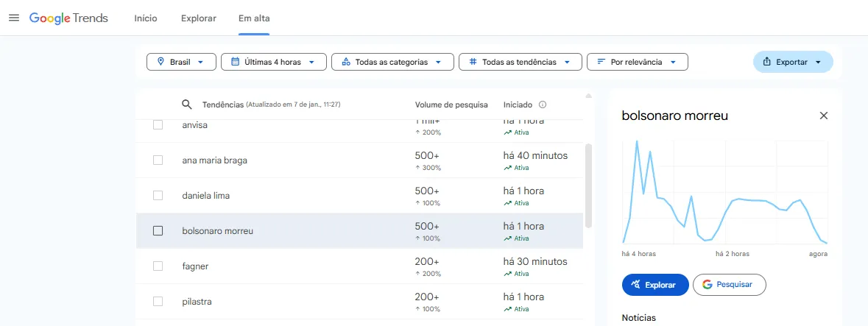Select the daniela lima checkbox

158,196
